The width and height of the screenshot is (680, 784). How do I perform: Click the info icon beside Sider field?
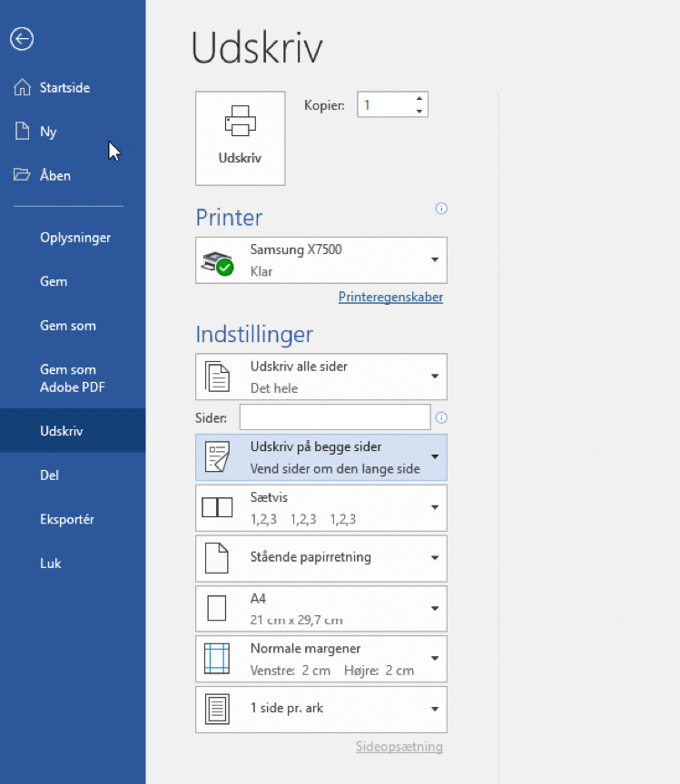click(441, 417)
